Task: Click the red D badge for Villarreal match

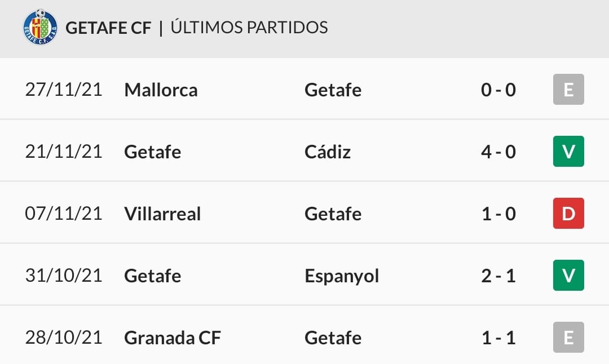Action: (568, 213)
